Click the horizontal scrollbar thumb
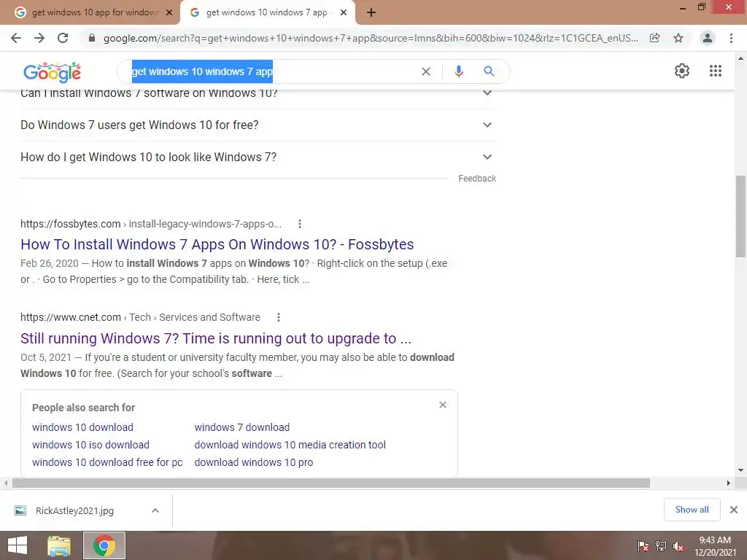This screenshot has width=747, height=560. click(331, 483)
